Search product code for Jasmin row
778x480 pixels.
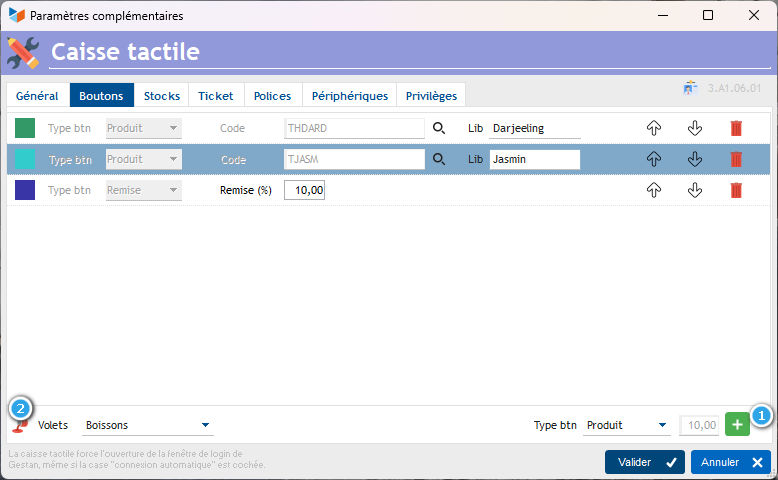pos(438,159)
